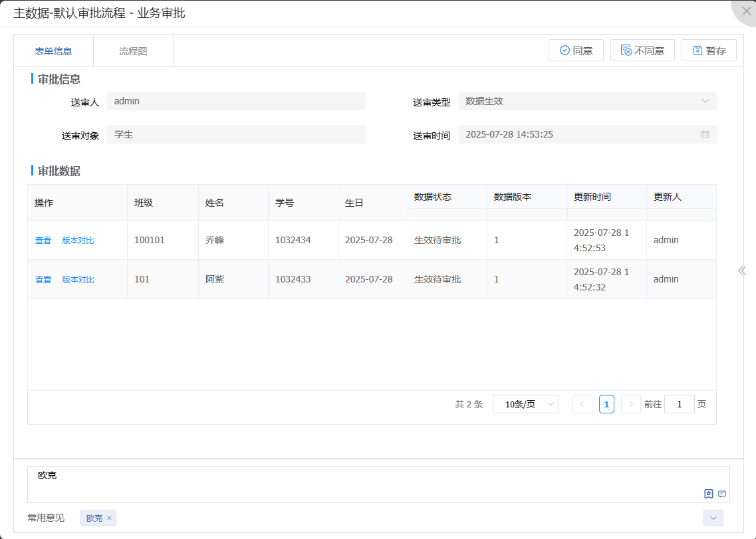Click the 同意 approve button
Screen dimensions: 756x539
coord(576,51)
